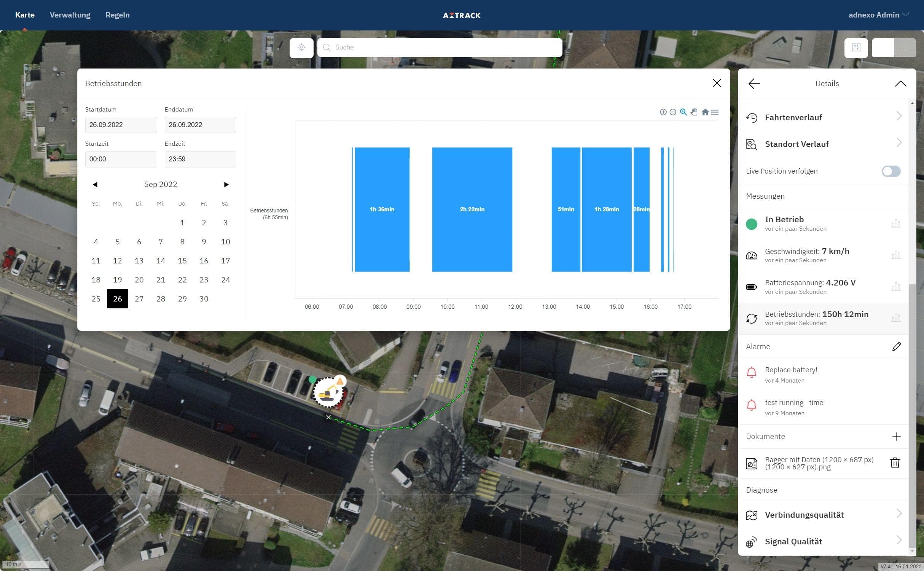Click the Fahrtenverlauf history icon

tap(751, 118)
